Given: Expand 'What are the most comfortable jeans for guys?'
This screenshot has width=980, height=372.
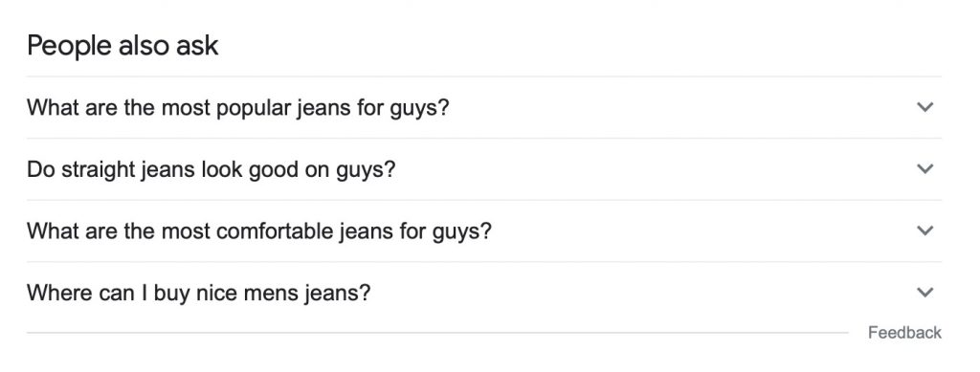Looking at the screenshot, I should (483, 230).
